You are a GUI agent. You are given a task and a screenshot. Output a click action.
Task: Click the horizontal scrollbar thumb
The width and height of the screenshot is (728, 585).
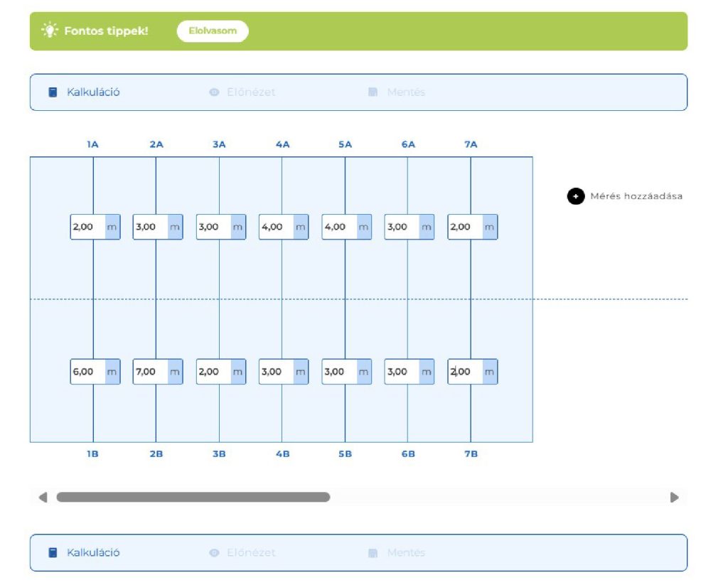click(193, 498)
